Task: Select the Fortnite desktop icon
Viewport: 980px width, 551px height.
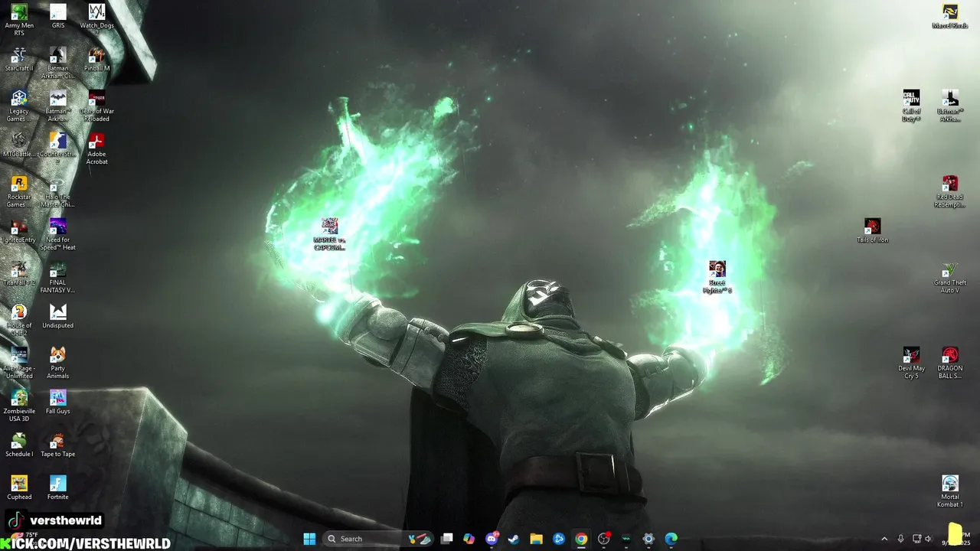Action: (x=58, y=487)
